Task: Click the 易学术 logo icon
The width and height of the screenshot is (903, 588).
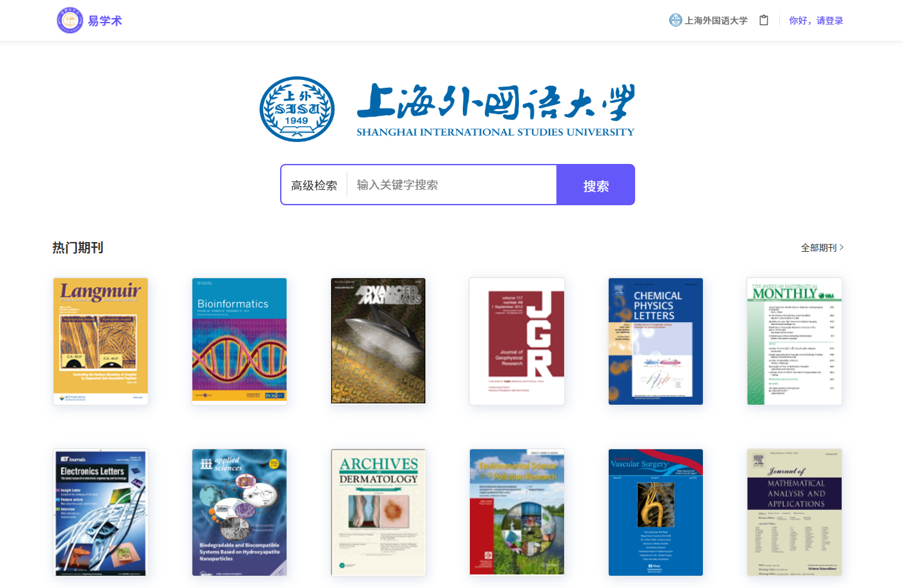Action: (70, 20)
